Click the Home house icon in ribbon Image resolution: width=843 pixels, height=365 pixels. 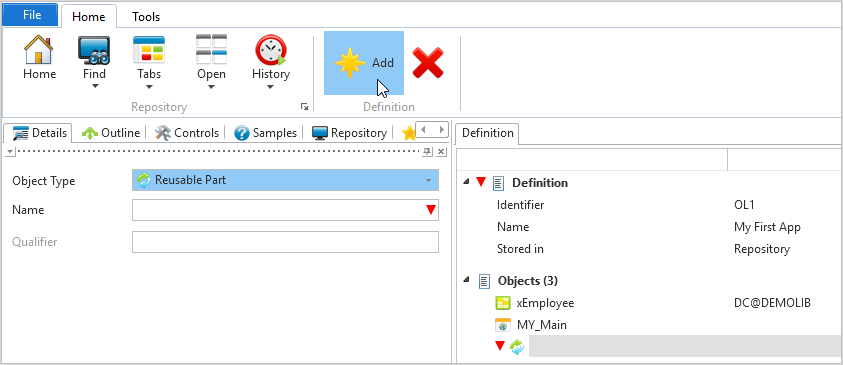[x=39, y=58]
